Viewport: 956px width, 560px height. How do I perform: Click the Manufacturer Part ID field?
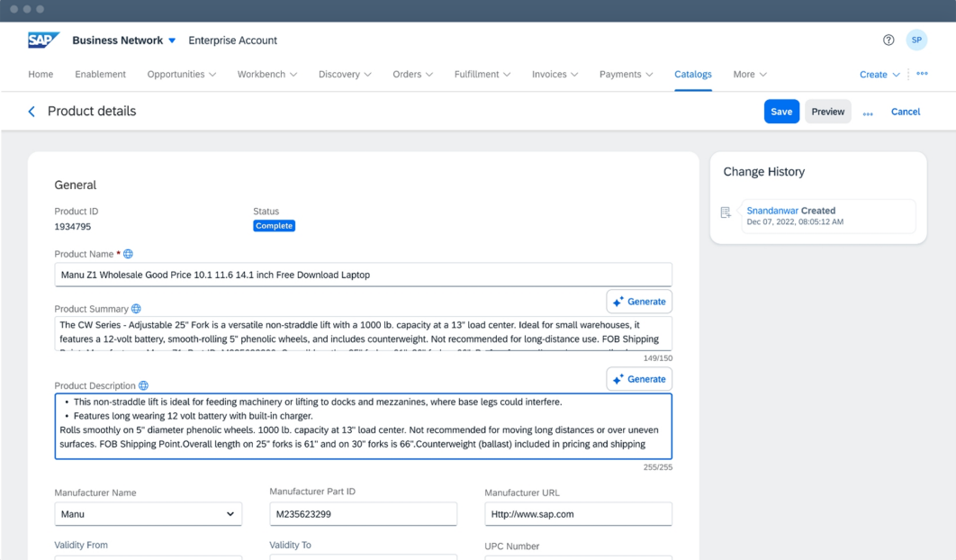tap(364, 514)
